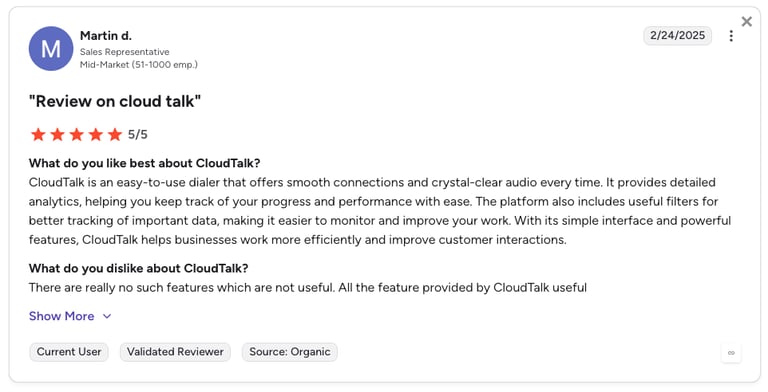Click "What do you dislike about CloudTalk?" heading
Screen dimensions: 768x392
tap(139, 268)
